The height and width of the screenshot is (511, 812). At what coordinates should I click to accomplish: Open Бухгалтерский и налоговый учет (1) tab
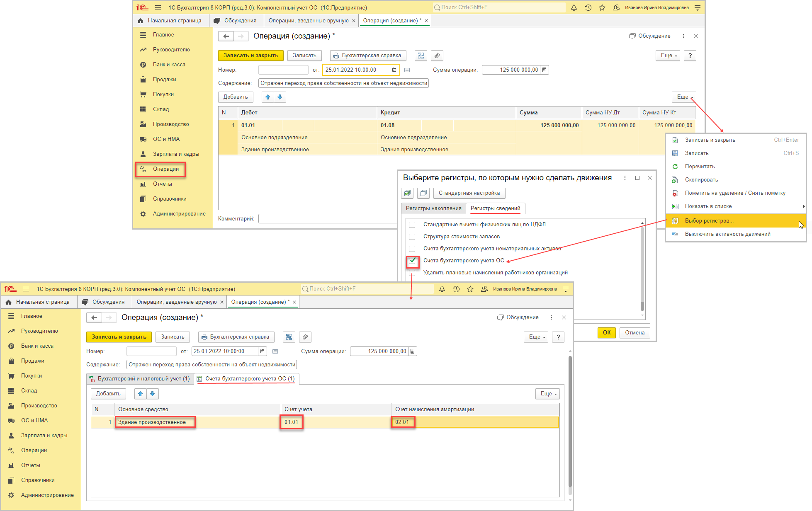tap(140, 379)
